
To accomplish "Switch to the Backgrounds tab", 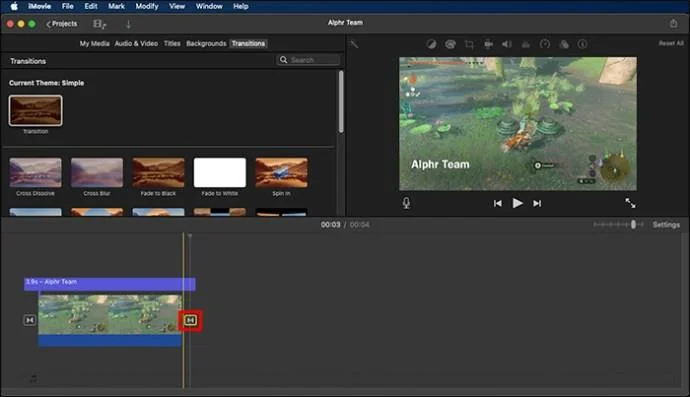I will point(206,44).
